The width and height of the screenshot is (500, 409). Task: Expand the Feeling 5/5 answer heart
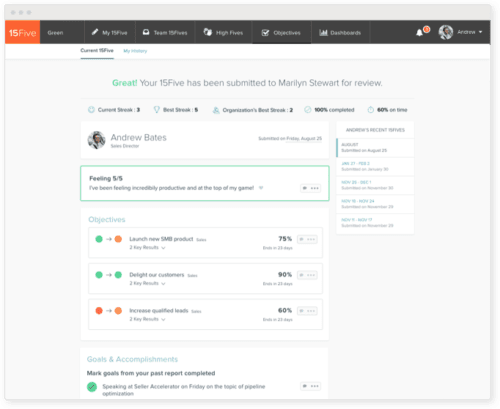point(261,188)
